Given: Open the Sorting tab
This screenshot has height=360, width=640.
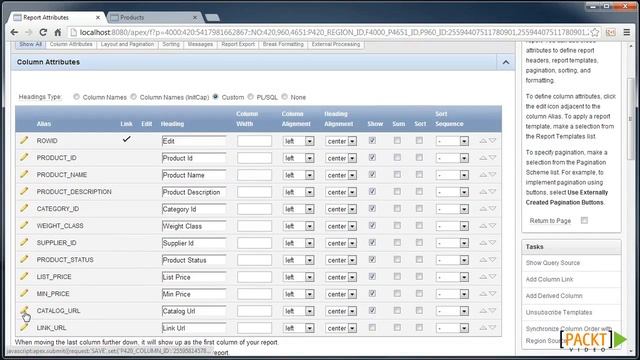Looking at the screenshot, I should (x=171, y=44).
